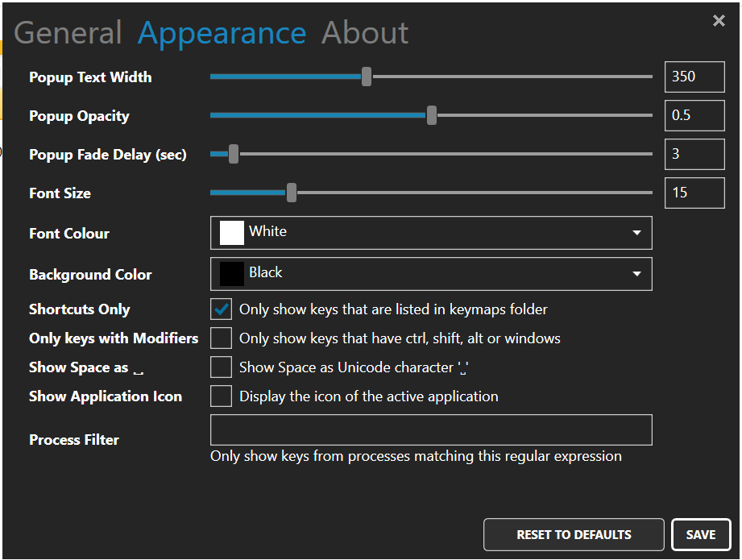
Task: Open the About tab
Action: click(x=365, y=33)
